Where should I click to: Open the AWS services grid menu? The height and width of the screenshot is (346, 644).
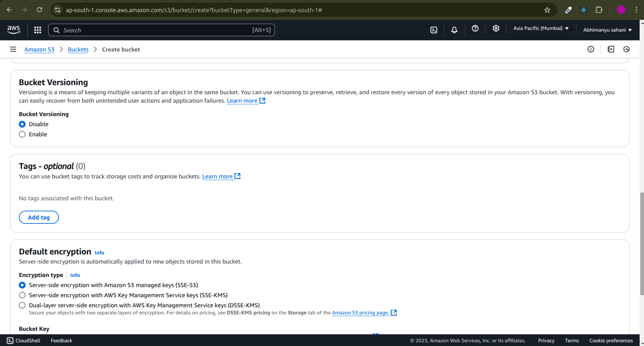pyautogui.click(x=38, y=30)
